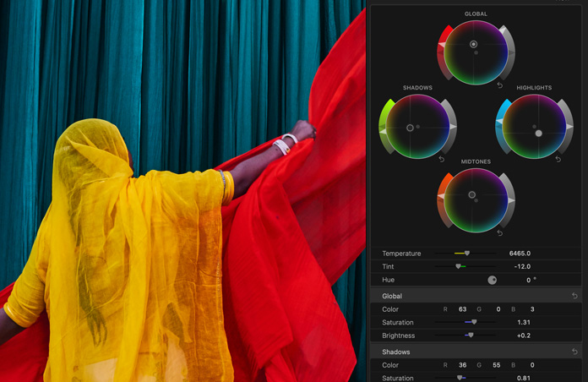The width and height of the screenshot is (588, 382).
Task: Click the Shadows wheel color puck
Action: [411, 128]
